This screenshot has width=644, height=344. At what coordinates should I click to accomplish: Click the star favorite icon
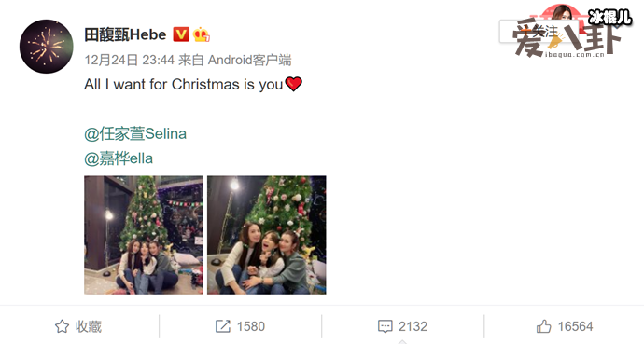62,326
